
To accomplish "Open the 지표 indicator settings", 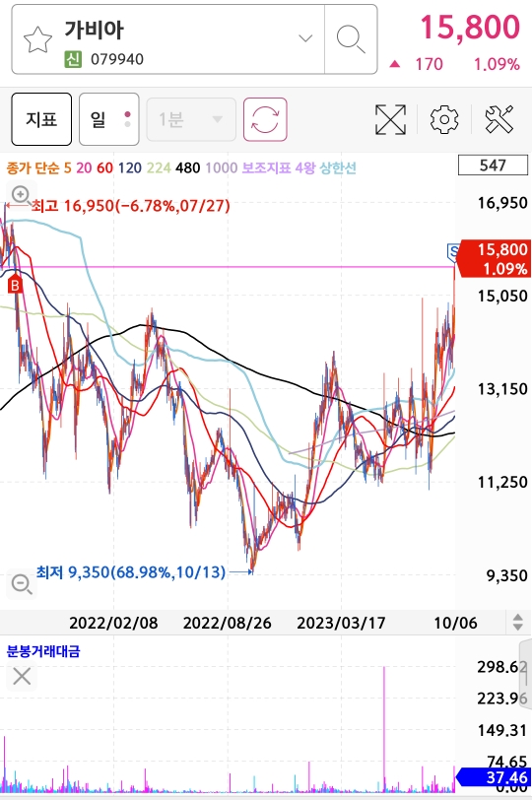I will pyautogui.click(x=41, y=119).
